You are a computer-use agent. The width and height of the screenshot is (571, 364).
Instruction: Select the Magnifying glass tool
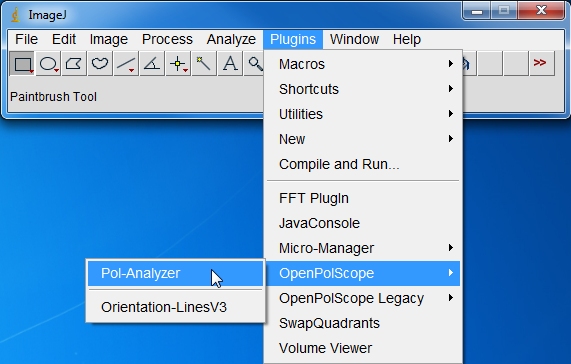pos(254,64)
